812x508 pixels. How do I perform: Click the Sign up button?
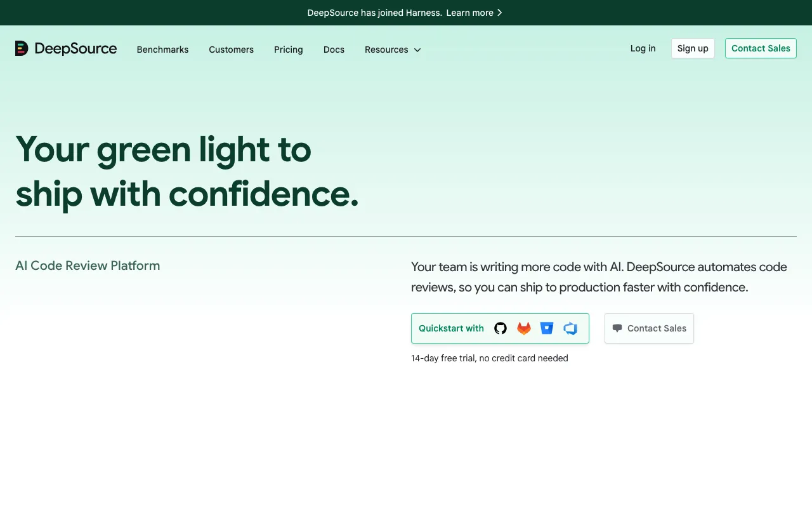[x=693, y=48]
